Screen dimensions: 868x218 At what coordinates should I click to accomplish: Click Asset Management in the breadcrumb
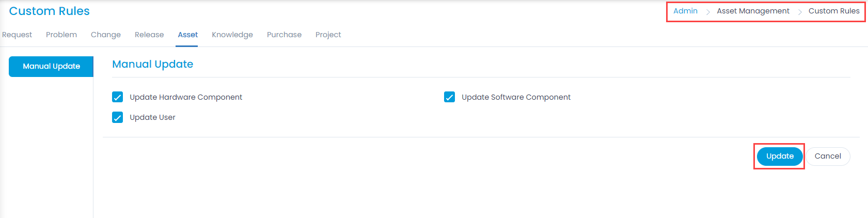[753, 11]
